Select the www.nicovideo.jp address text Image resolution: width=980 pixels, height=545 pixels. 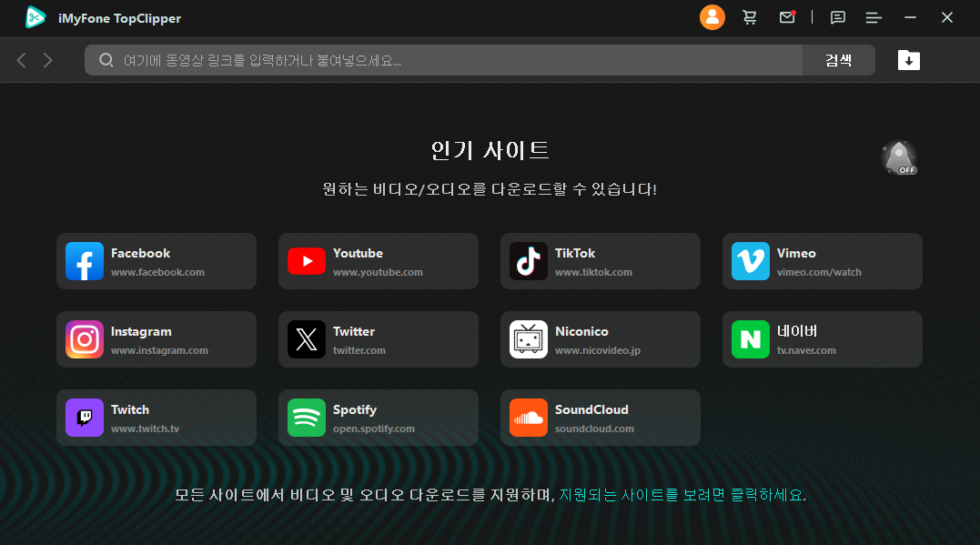click(598, 350)
